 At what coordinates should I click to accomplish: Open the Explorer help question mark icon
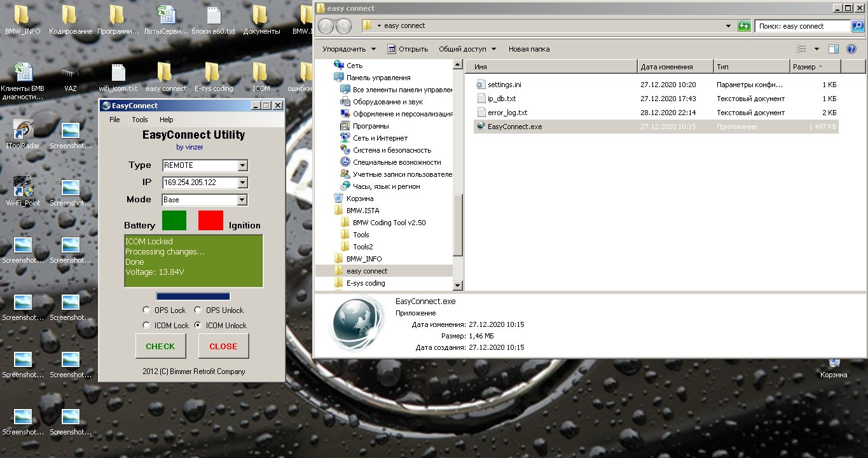click(853, 49)
